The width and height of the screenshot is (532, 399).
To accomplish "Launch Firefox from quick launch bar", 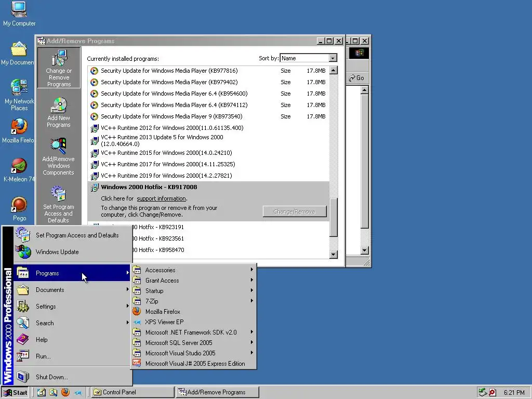I will pyautogui.click(x=65, y=392).
